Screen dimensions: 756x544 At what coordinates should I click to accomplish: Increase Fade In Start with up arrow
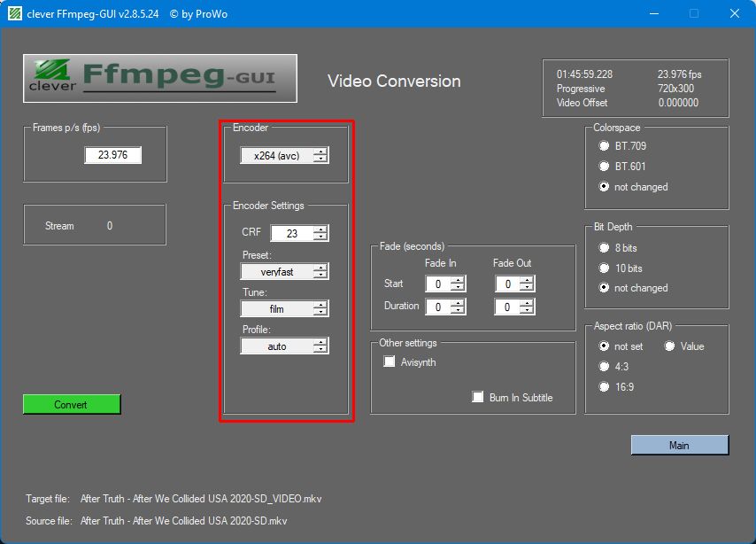[458, 279]
